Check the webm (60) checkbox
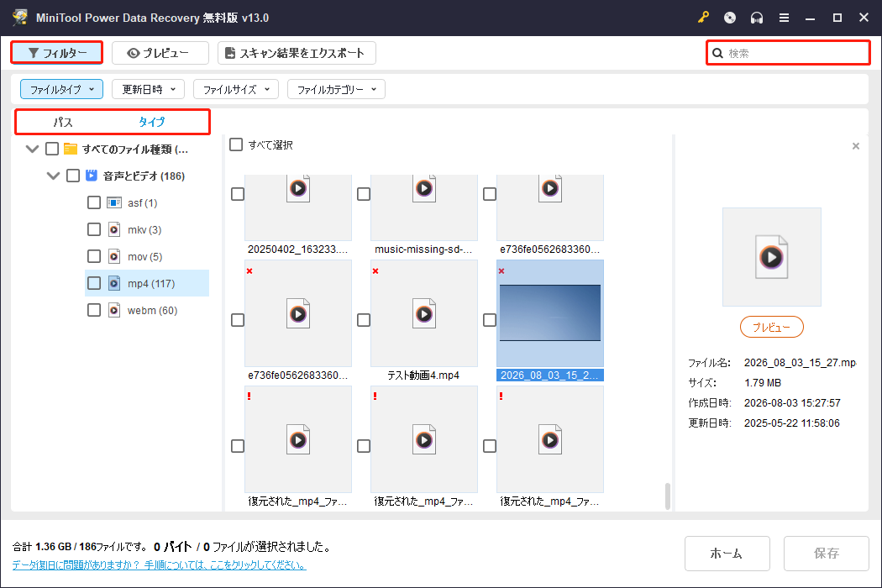882x588 pixels. tap(94, 310)
